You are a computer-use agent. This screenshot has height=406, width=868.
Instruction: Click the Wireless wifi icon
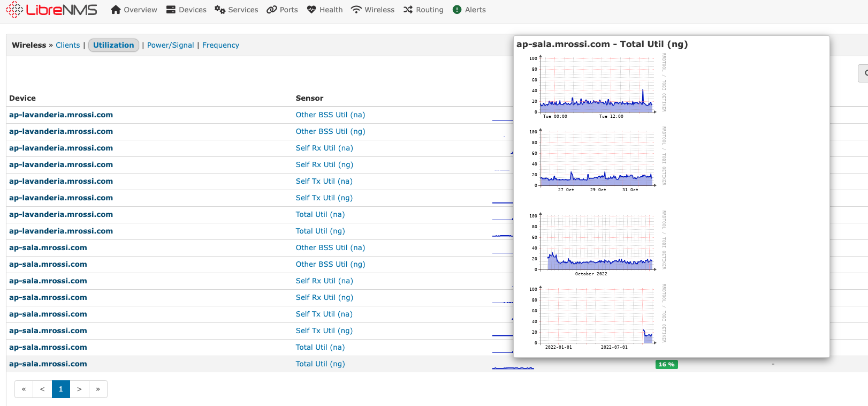(356, 10)
